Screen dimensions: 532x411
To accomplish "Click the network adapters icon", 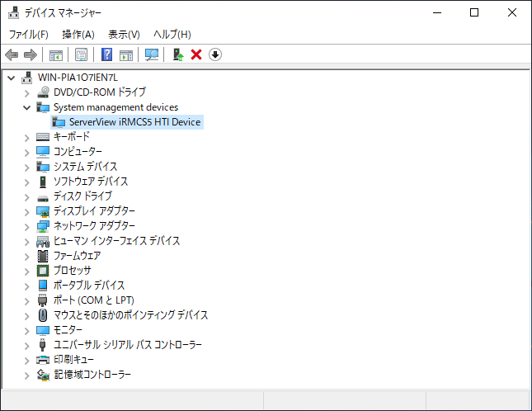I will pyautogui.click(x=43, y=226).
